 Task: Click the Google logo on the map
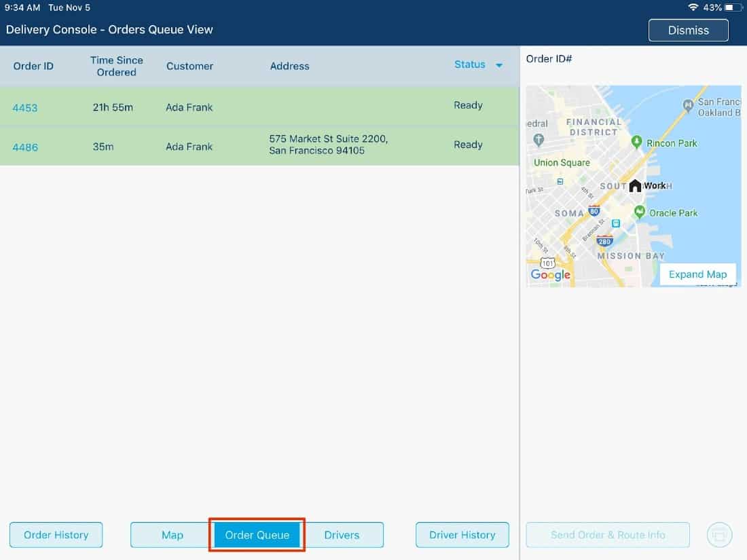551,274
